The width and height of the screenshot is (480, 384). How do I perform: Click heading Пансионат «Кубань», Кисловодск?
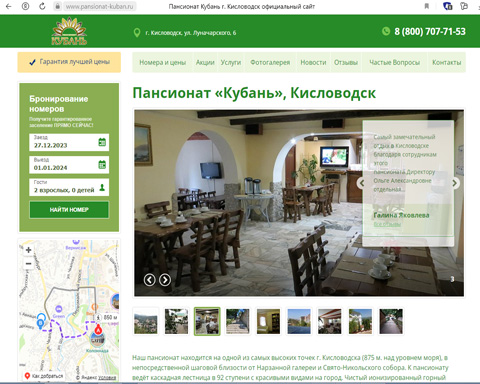pos(254,93)
